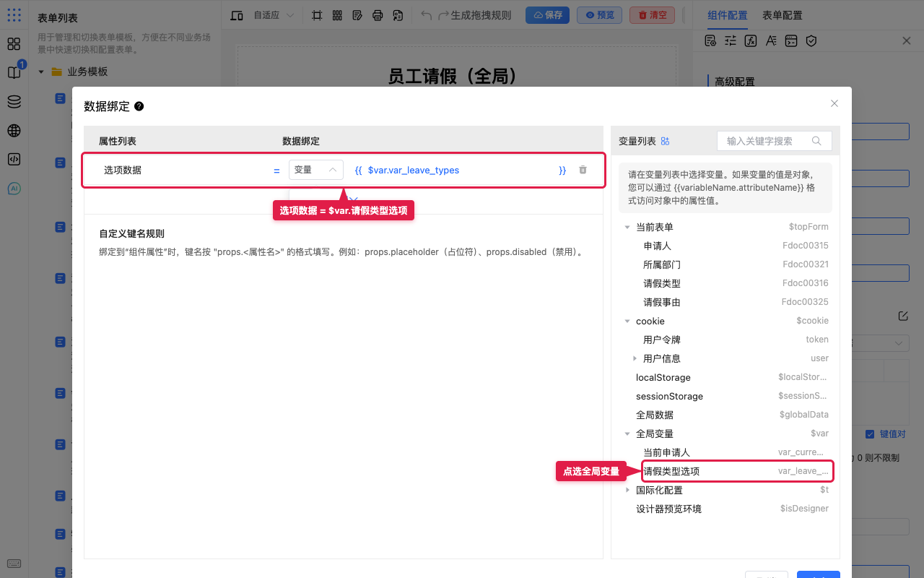The image size is (924, 578).
Task: Click the 预览 preview button
Action: tap(599, 15)
